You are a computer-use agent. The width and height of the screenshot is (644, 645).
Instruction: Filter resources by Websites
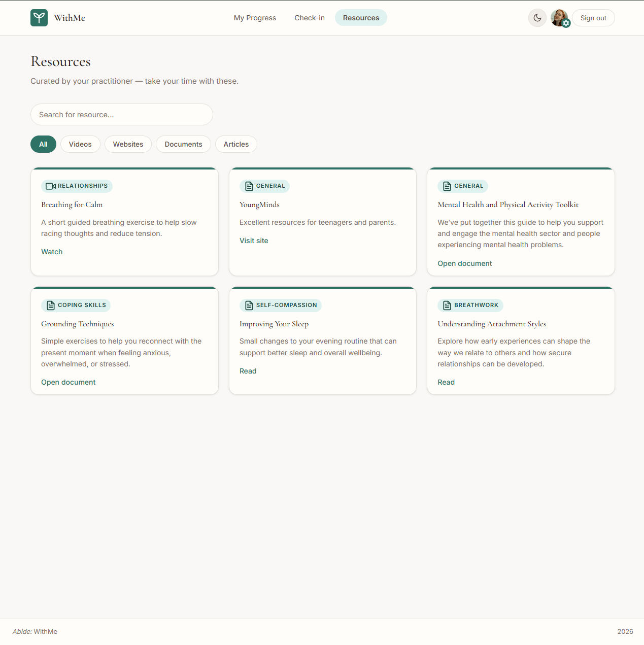128,144
